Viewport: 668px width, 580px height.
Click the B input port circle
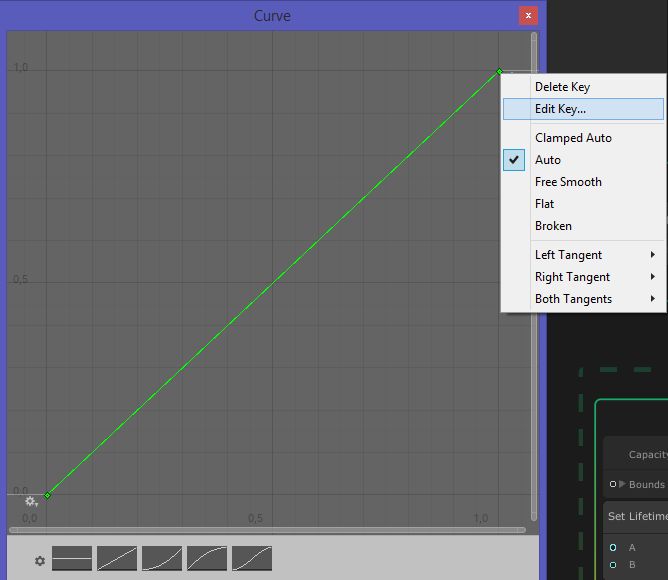pos(613,565)
